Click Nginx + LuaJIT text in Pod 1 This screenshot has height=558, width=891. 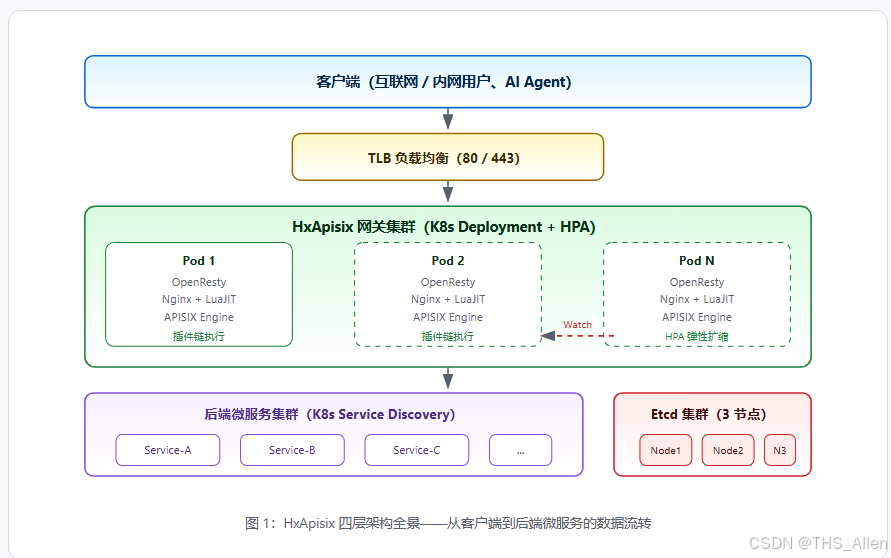click(x=199, y=299)
